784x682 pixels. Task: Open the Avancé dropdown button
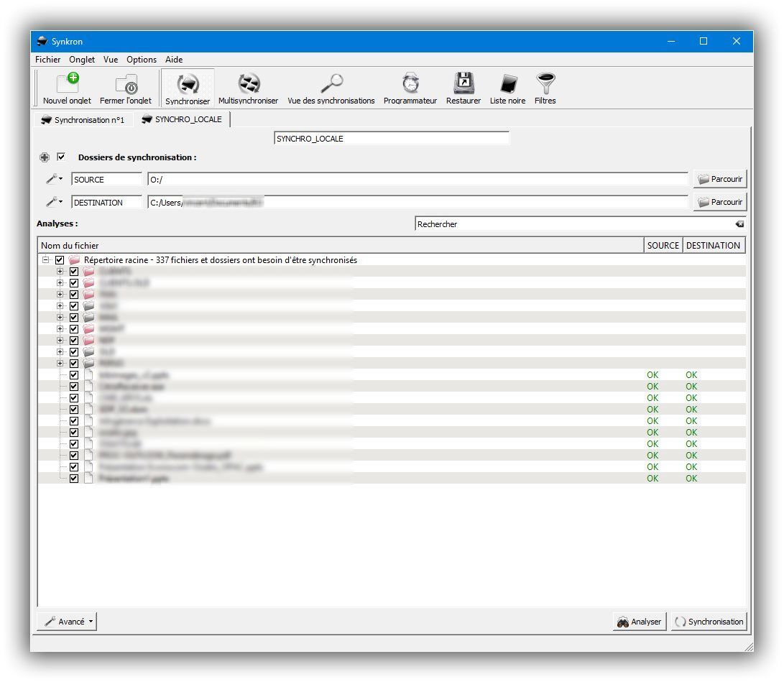(x=67, y=622)
